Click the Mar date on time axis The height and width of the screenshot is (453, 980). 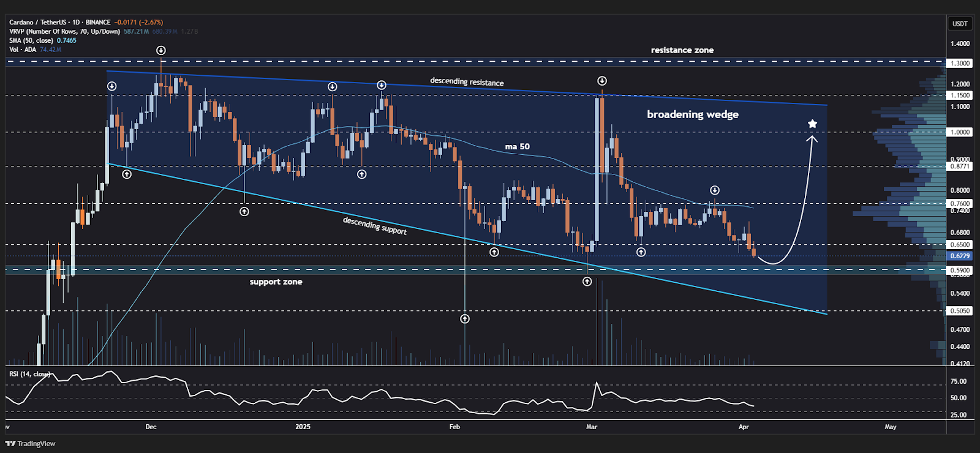coord(591,427)
